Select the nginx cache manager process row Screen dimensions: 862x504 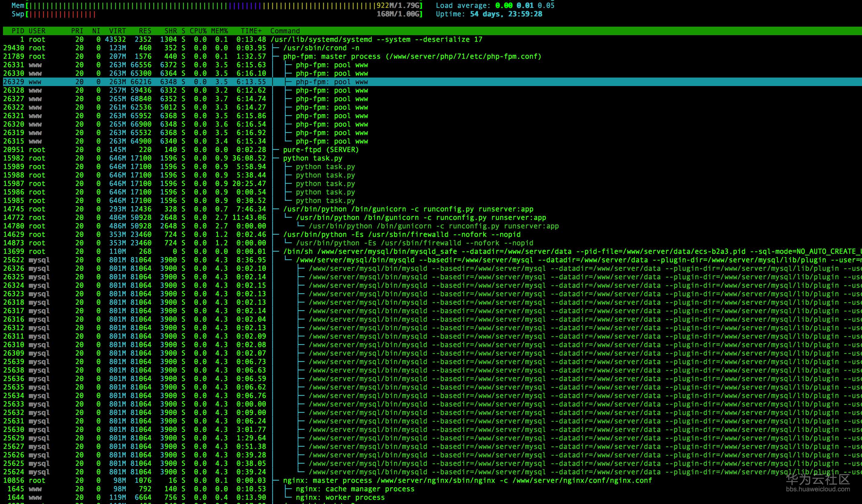(x=355, y=489)
